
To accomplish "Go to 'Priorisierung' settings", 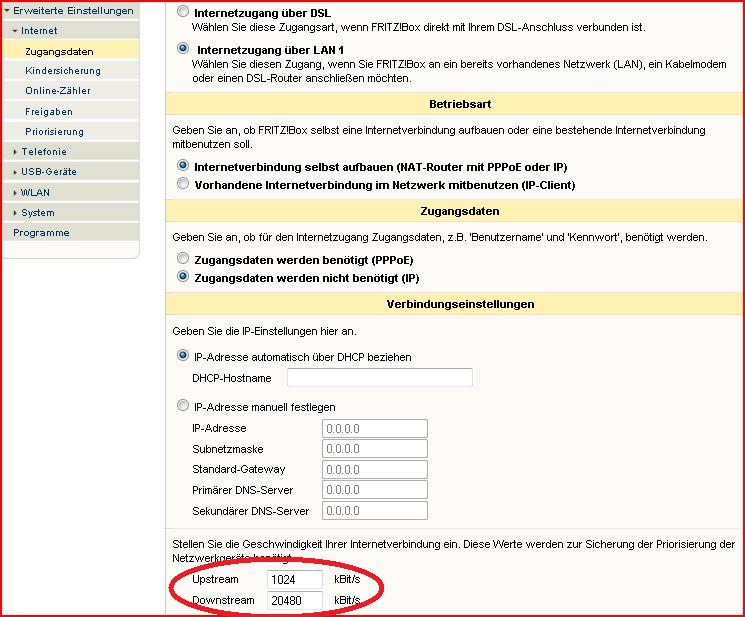I will (x=55, y=132).
